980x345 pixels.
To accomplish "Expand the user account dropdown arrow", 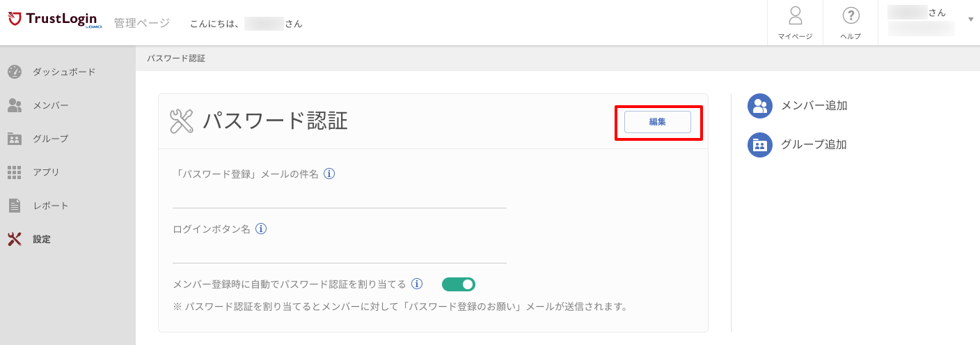I will [x=971, y=20].
